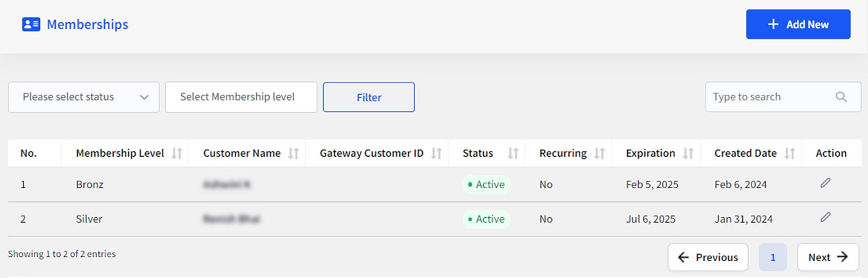
Task: Sort table by Status column arrows
Action: [x=512, y=153]
